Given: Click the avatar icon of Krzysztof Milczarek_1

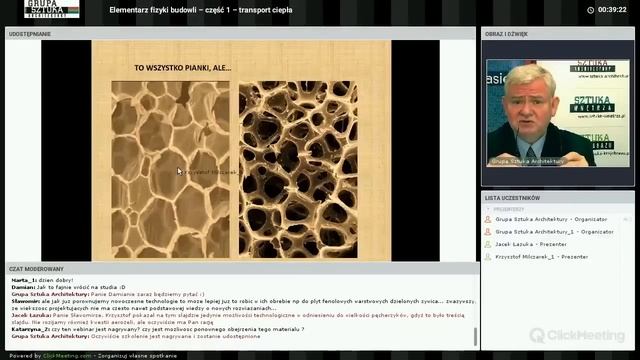Looking at the screenshot, I should pyautogui.click(x=487, y=257).
